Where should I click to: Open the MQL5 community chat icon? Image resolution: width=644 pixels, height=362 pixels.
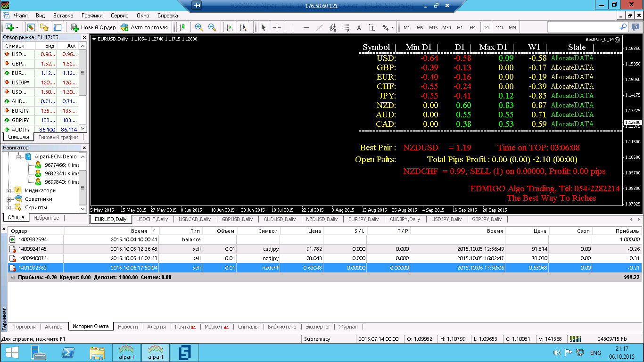(635, 27)
